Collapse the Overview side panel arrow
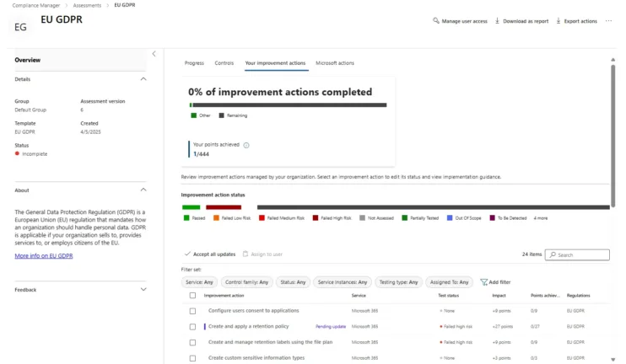 pyautogui.click(x=154, y=54)
